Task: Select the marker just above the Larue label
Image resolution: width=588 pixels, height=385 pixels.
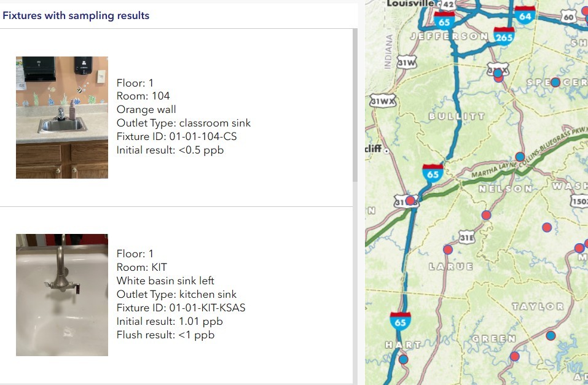Action: coord(448,249)
